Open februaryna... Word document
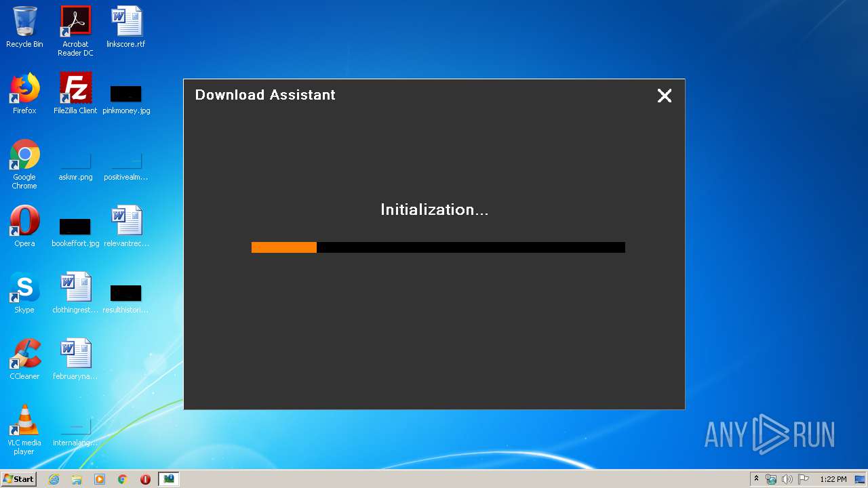The height and width of the screenshot is (488, 868). [75, 359]
